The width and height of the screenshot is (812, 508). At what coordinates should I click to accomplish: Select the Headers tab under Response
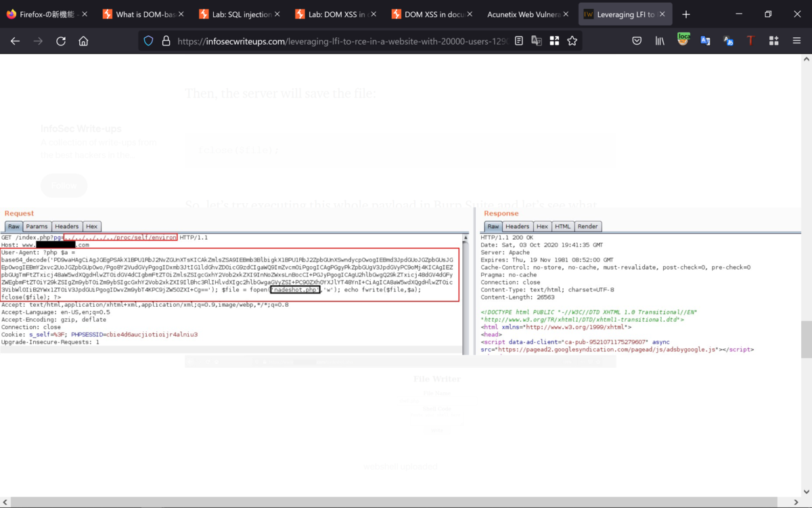point(517,226)
